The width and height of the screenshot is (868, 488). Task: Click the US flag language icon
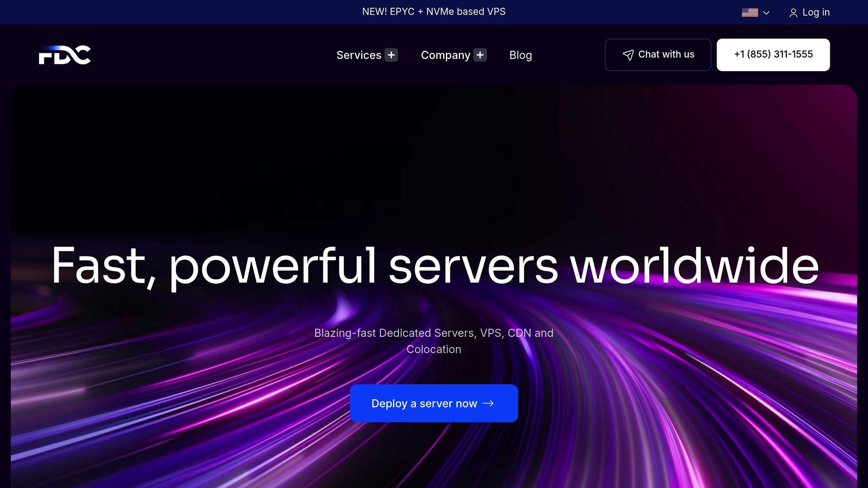(749, 13)
